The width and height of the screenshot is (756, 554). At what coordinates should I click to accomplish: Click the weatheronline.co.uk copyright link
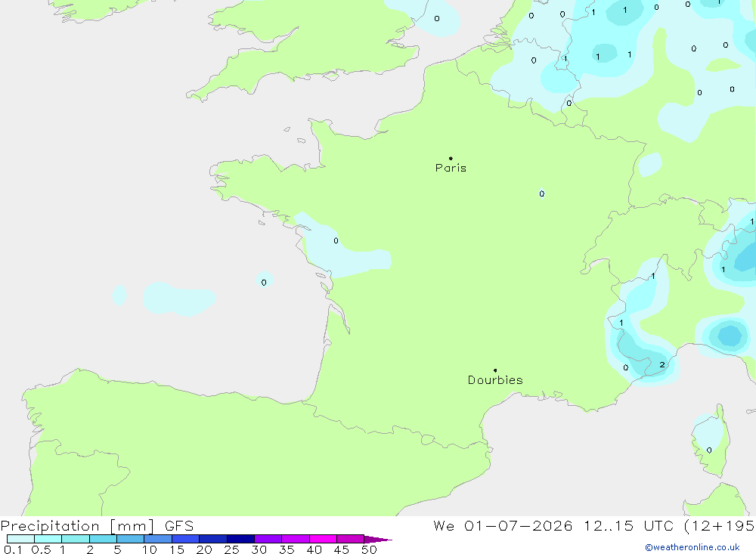click(692, 547)
